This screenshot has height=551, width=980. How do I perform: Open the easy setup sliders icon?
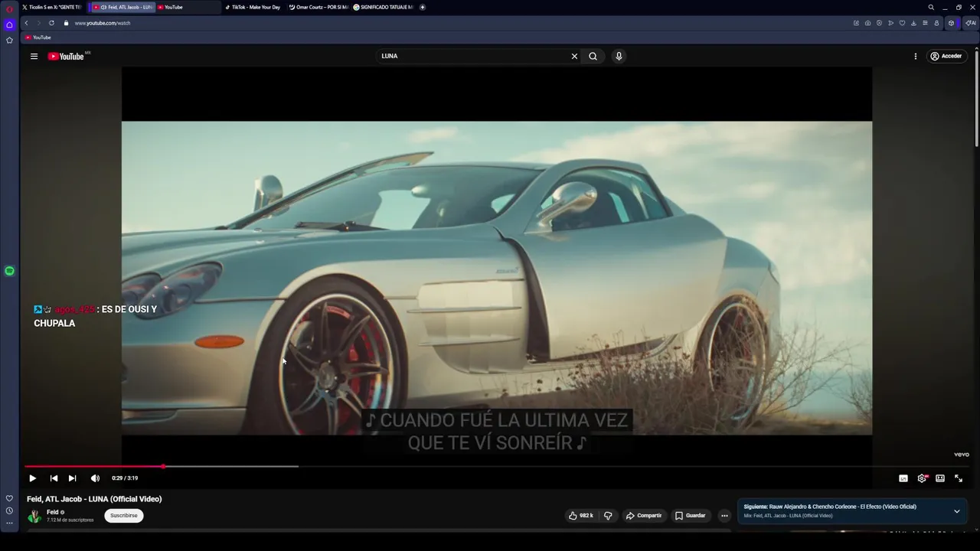coord(925,23)
